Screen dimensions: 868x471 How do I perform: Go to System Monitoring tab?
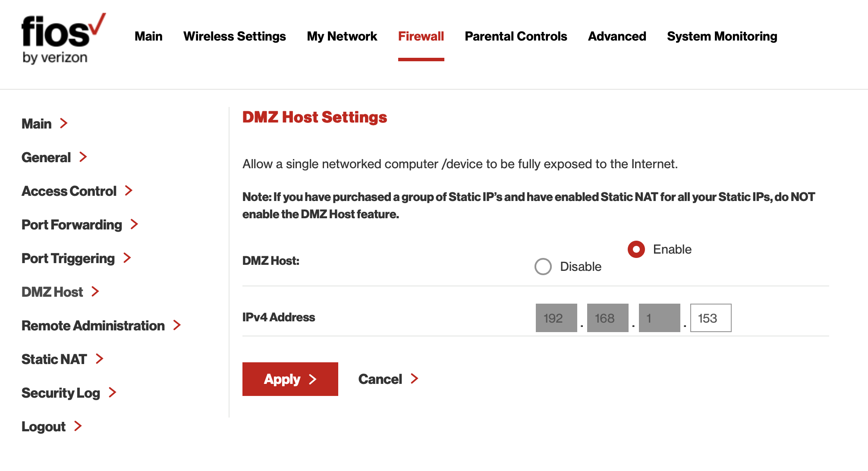[x=722, y=36]
